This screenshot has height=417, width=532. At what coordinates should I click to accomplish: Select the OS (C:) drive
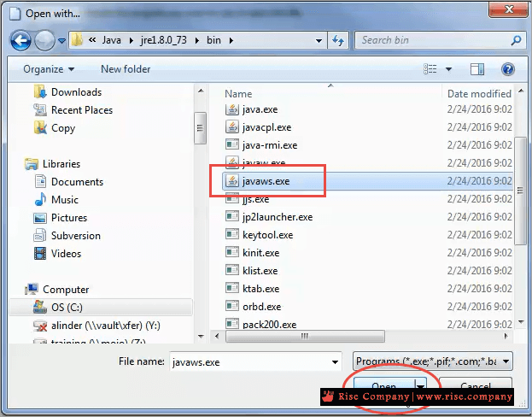101,308
